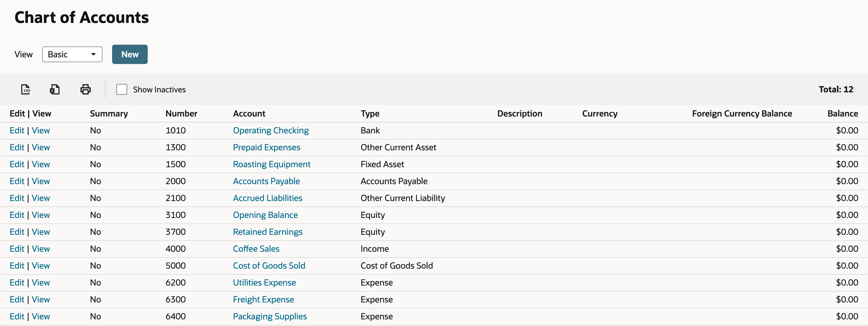Open the Coffee Sales account link

click(256, 249)
